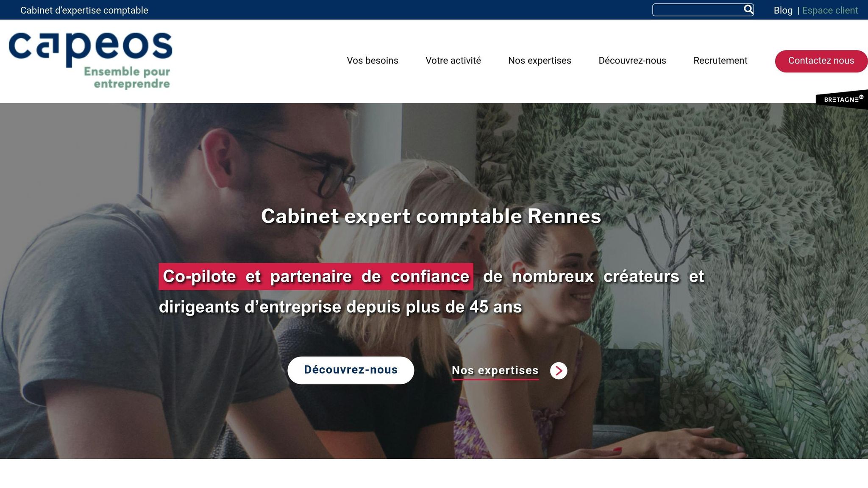Open the Espace client link

[830, 10]
